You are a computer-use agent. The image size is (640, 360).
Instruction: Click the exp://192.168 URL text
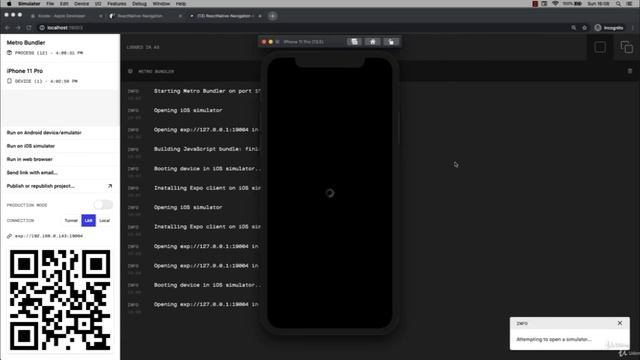point(49,236)
